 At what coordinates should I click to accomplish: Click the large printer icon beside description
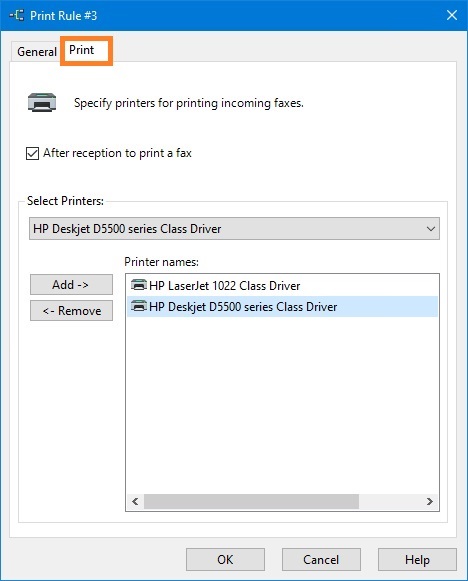(42, 102)
